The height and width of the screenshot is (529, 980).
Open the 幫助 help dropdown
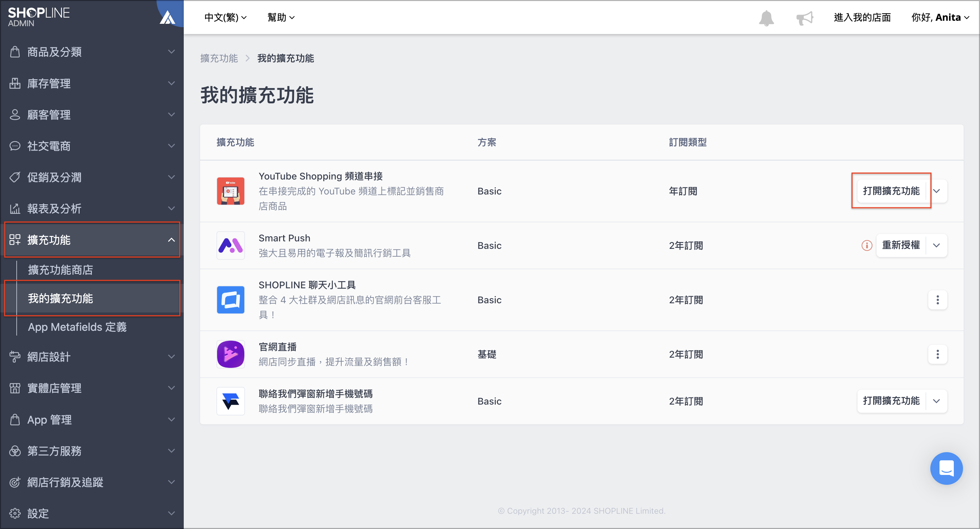281,17
